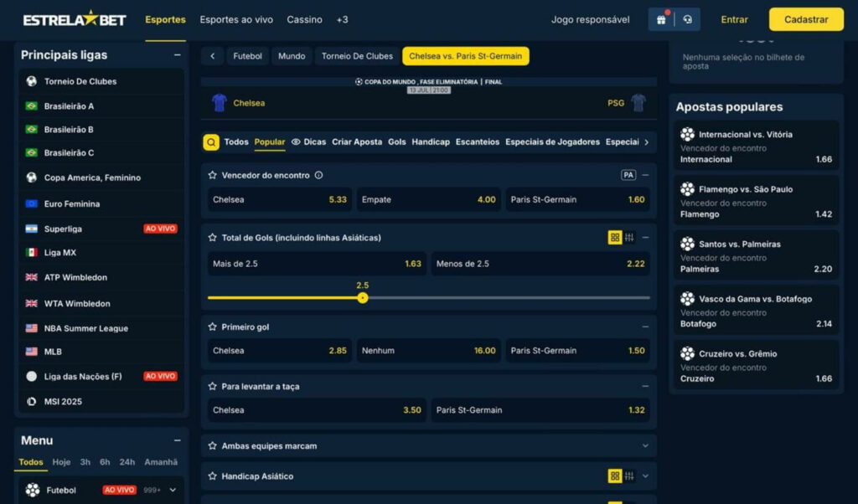Bet on Empate at 4.00
The width and height of the screenshot is (858, 504).
tap(428, 200)
